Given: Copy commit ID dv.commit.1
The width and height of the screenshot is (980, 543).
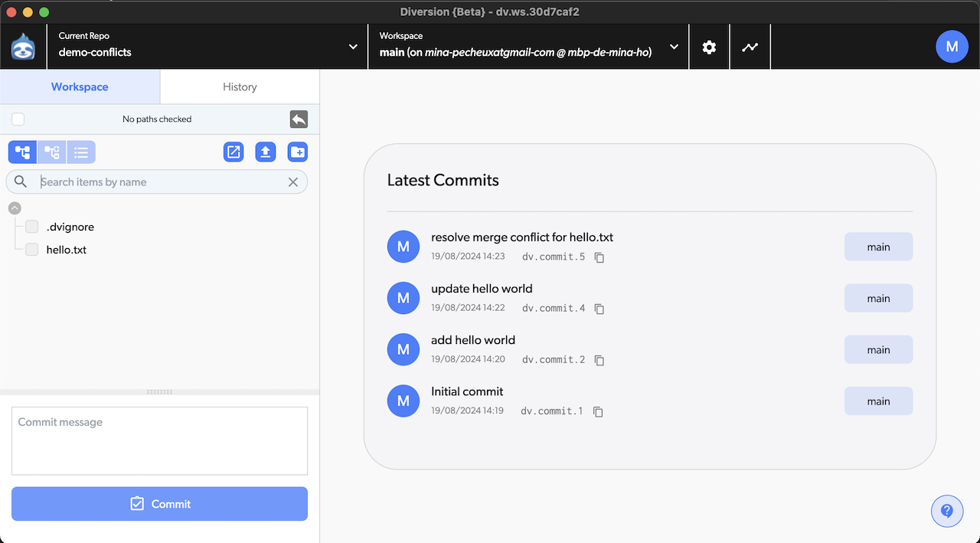Looking at the screenshot, I should [598, 411].
